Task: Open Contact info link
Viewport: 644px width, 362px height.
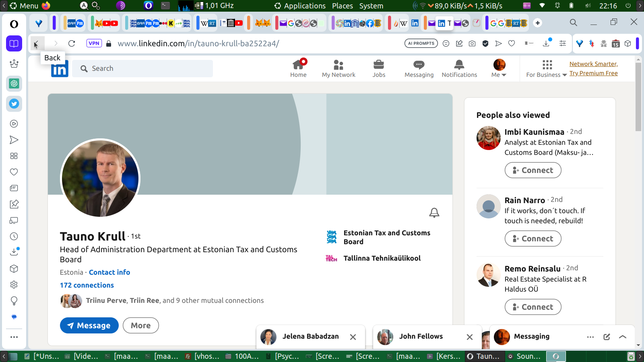Action: [109, 272]
